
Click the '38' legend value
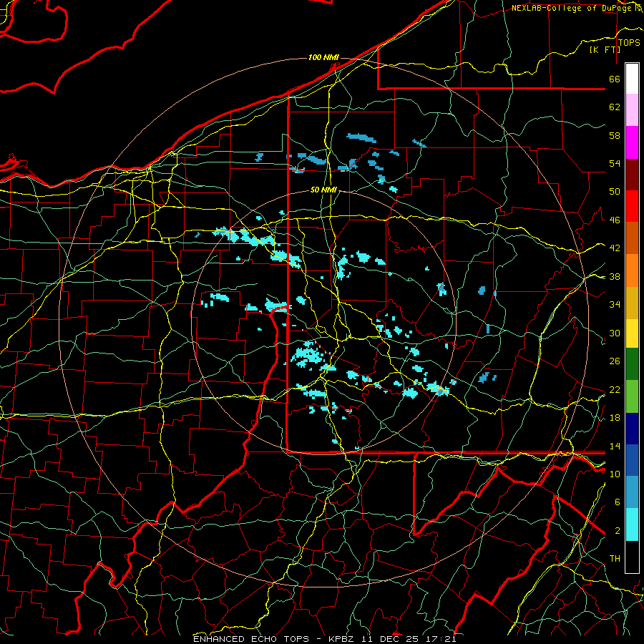(x=615, y=277)
